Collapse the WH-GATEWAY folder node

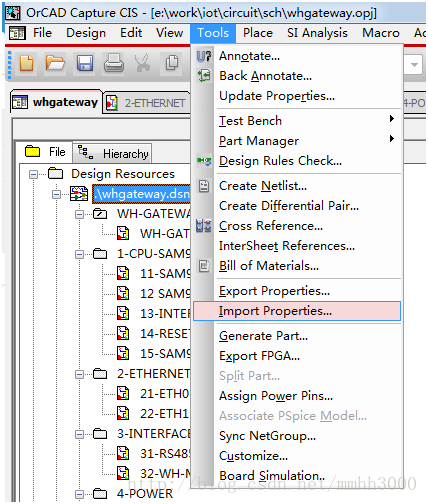coord(79,214)
